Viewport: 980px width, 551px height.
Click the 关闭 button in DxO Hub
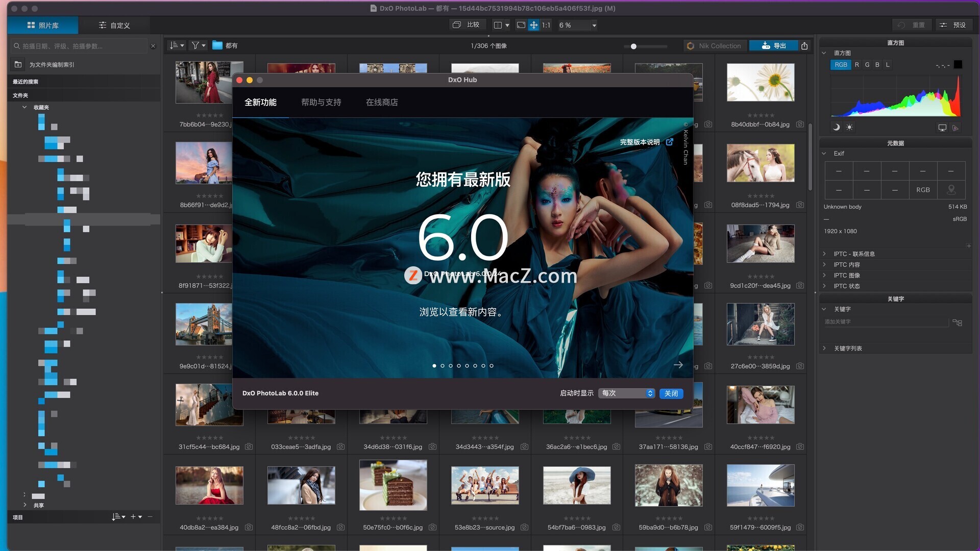(x=671, y=393)
